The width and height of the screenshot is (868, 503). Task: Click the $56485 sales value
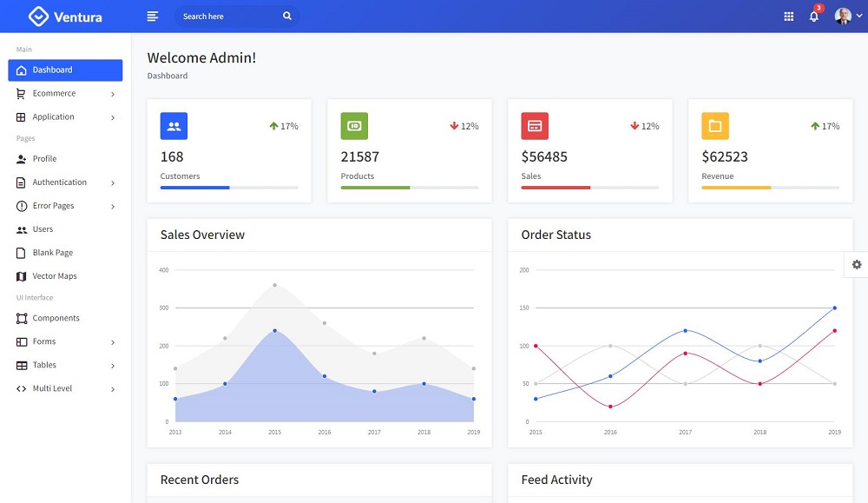[544, 156]
